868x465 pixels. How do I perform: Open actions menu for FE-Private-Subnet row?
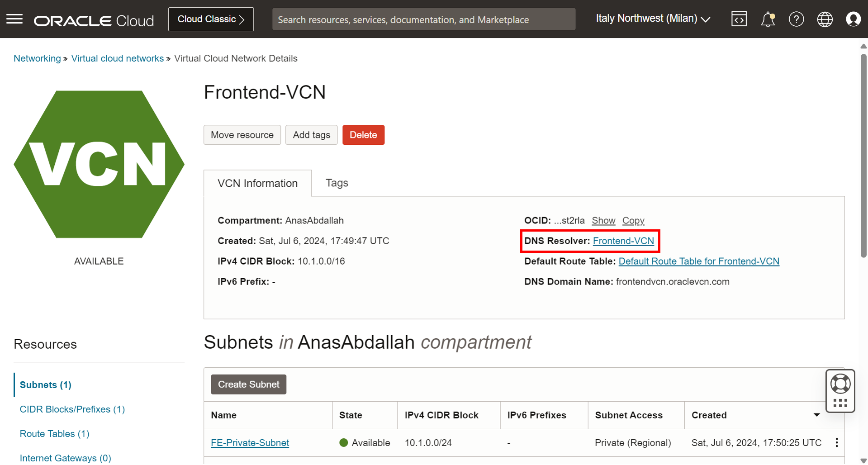click(836, 442)
